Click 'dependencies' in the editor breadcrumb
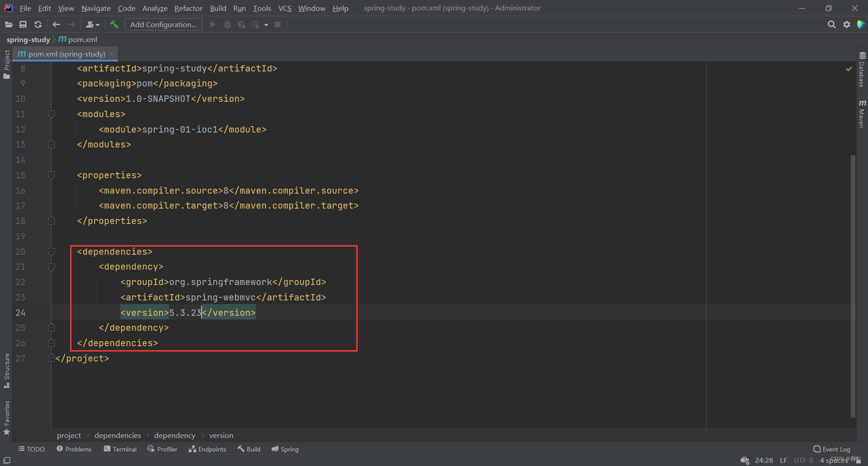 [118, 435]
